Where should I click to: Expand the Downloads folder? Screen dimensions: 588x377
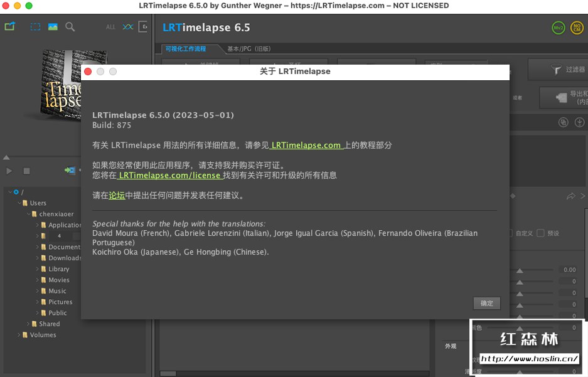point(38,258)
